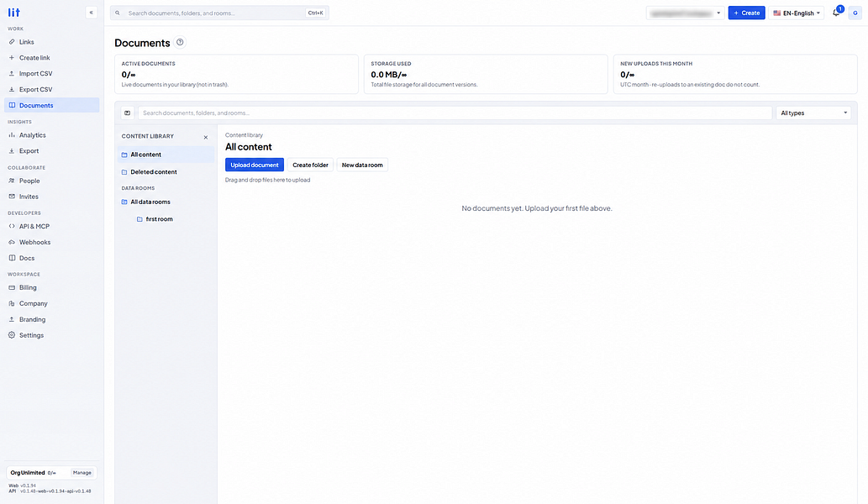Viewport: 868px width, 504px height.
Task: Click the Content library breadcrumb
Action: [x=245, y=135]
